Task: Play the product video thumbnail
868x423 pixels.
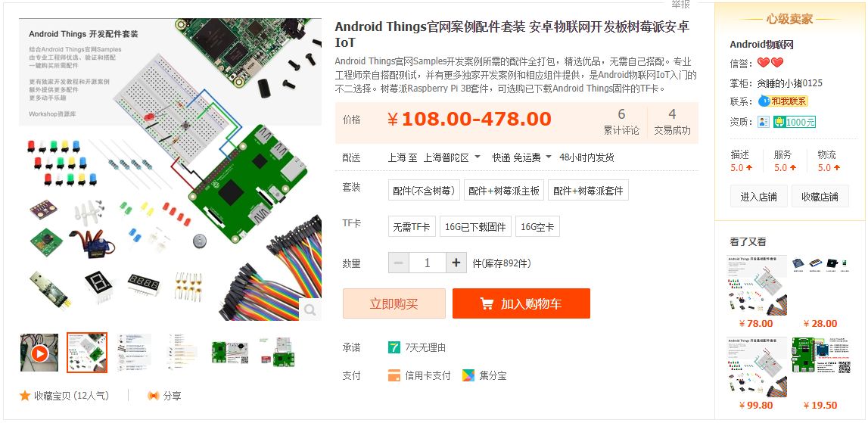Action: tap(39, 353)
